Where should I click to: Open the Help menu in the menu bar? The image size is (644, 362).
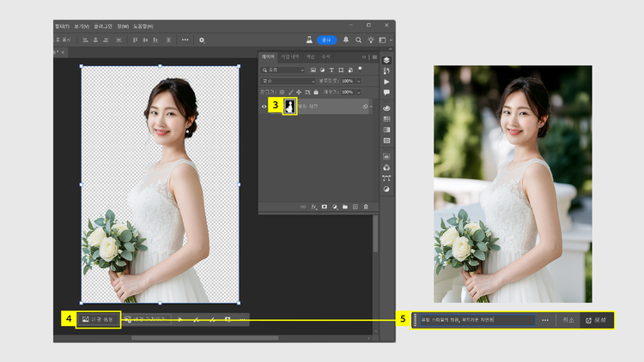pyautogui.click(x=143, y=27)
